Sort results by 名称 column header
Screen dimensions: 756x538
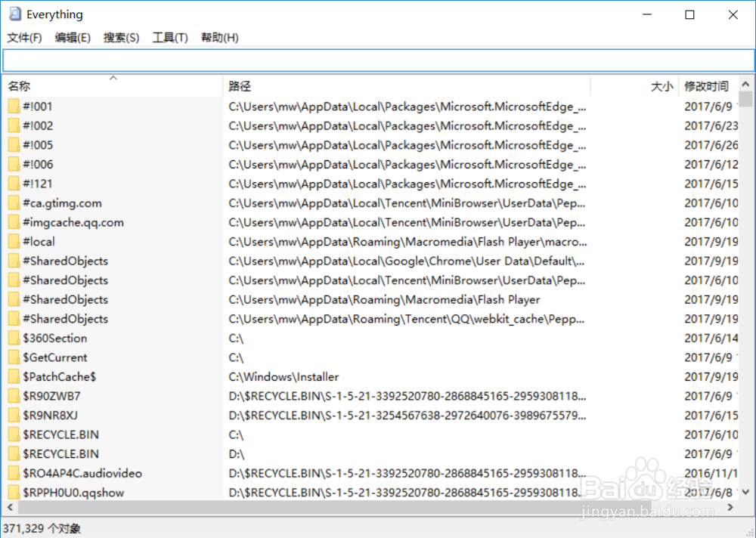[113, 86]
